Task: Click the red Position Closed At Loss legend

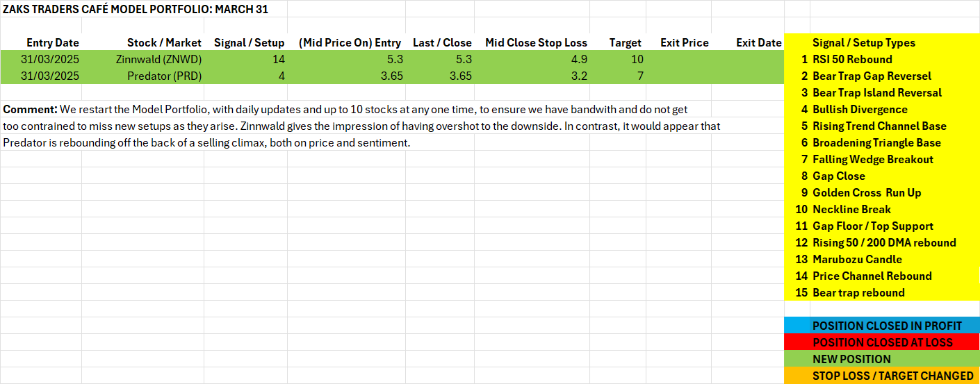Action: pyautogui.click(x=883, y=342)
